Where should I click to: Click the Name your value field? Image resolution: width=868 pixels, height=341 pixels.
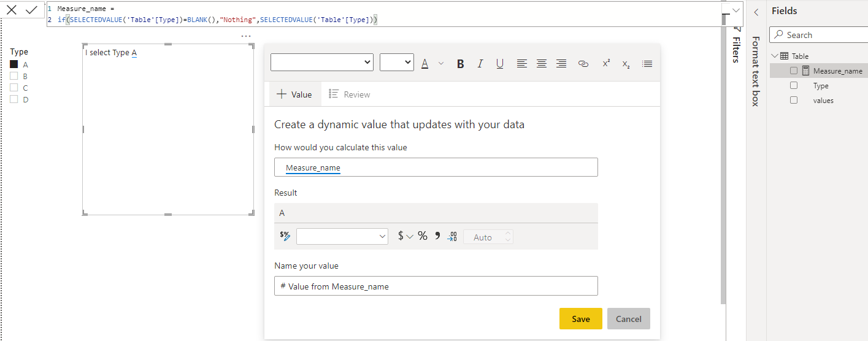[x=436, y=286]
